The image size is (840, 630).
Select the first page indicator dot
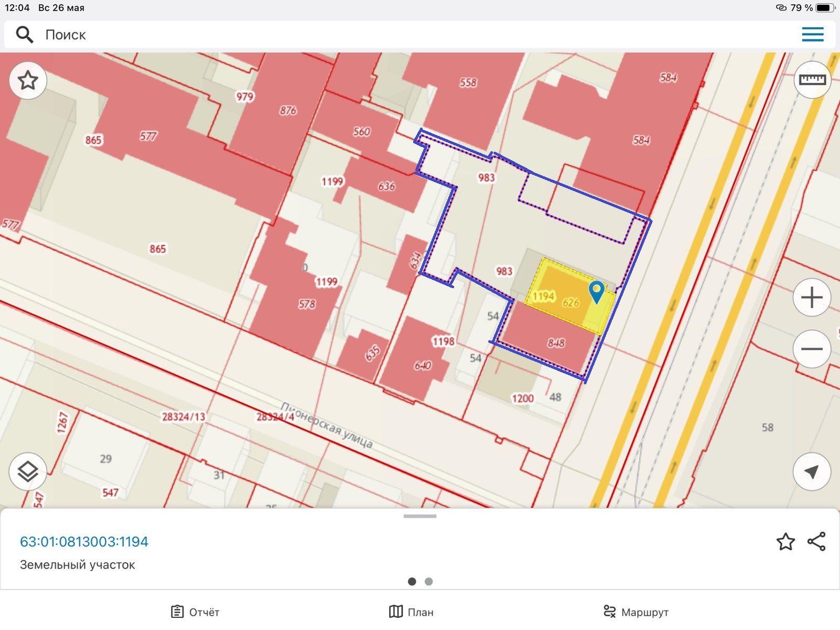point(412,581)
